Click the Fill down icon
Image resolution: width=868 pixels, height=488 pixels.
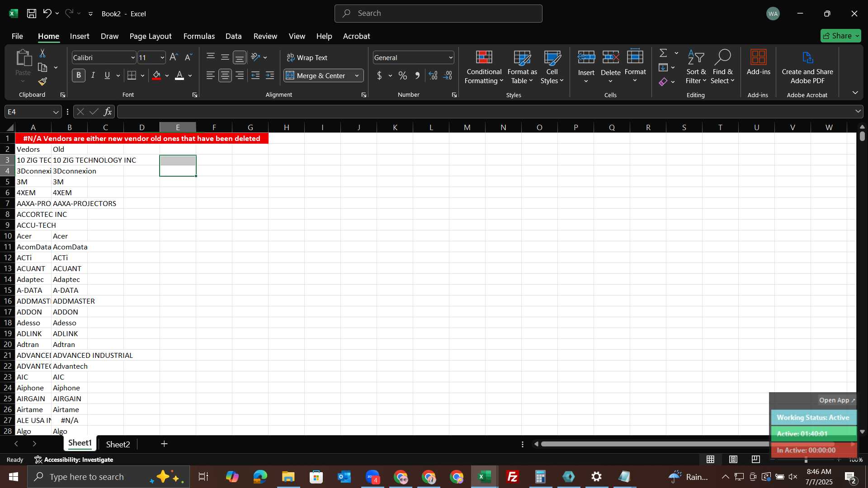(x=663, y=67)
